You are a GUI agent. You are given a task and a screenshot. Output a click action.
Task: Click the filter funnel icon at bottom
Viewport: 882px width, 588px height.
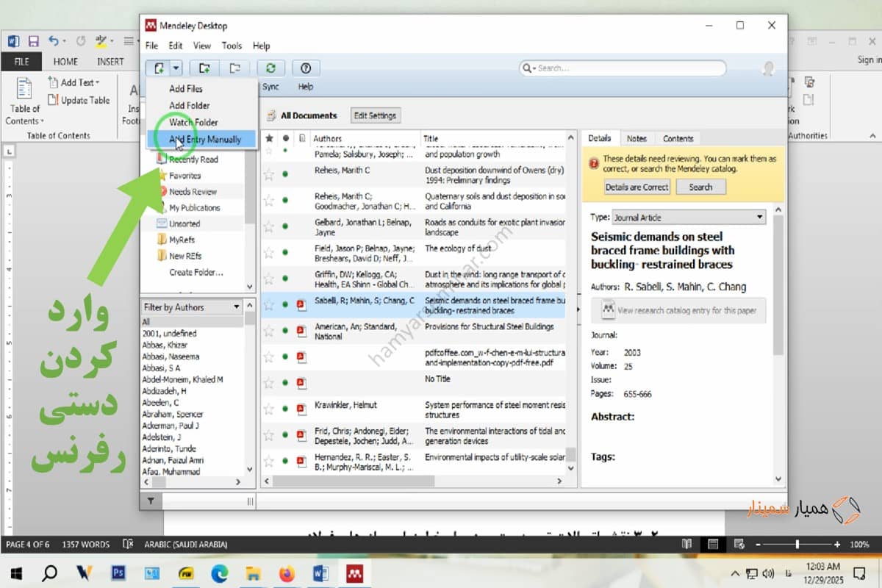pyautogui.click(x=151, y=501)
